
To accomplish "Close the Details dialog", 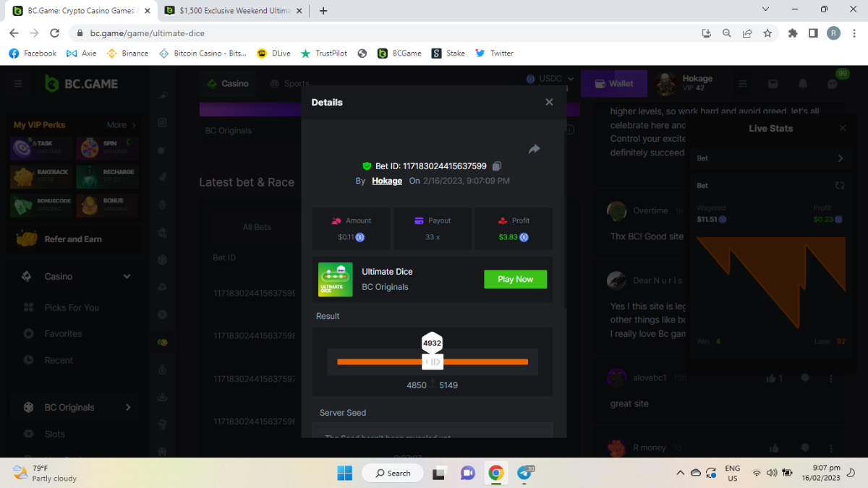I will tap(549, 102).
